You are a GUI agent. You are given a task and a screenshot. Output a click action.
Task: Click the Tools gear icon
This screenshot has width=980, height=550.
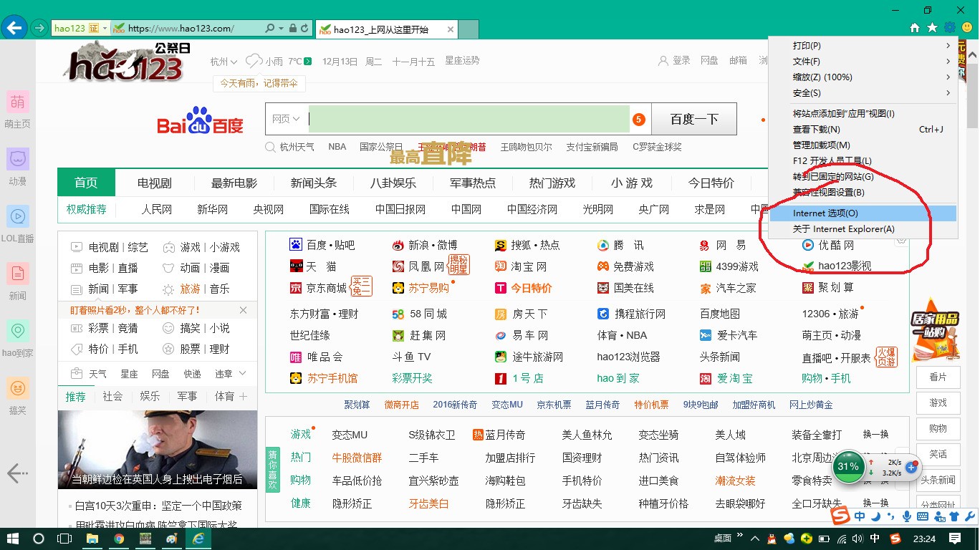950,28
